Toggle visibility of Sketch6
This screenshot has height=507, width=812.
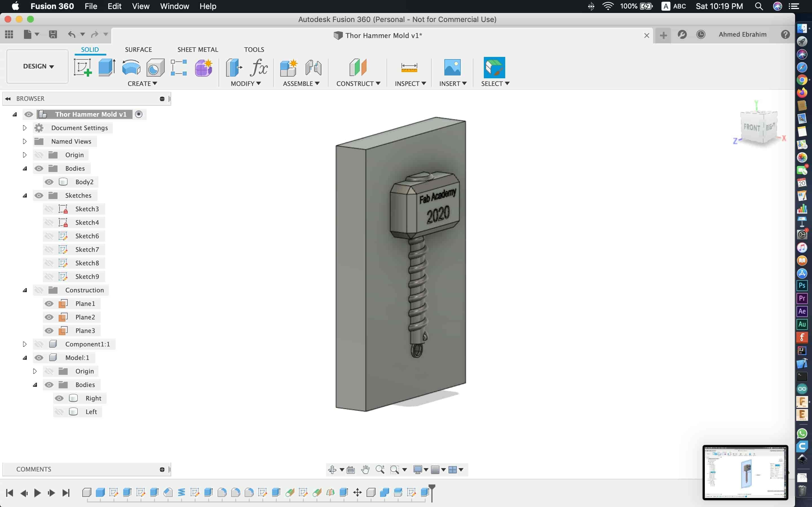coord(49,235)
